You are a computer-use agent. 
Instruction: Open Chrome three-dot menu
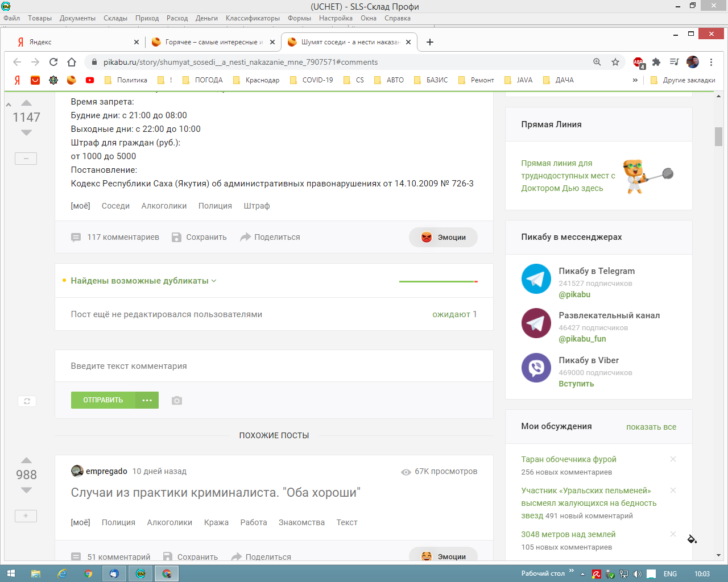(711, 62)
